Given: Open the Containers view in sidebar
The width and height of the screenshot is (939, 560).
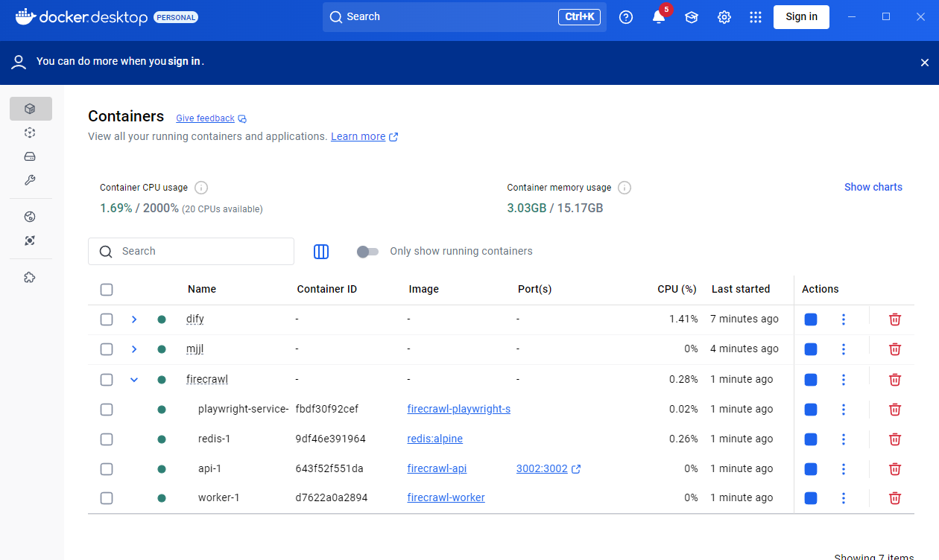Looking at the screenshot, I should pos(31,109).
